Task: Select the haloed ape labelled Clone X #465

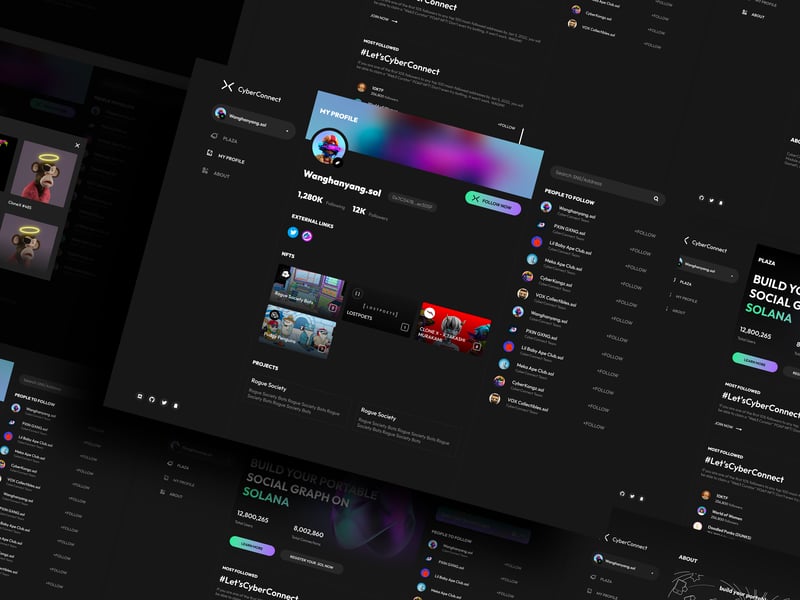Action: click(x=43, y=173)
